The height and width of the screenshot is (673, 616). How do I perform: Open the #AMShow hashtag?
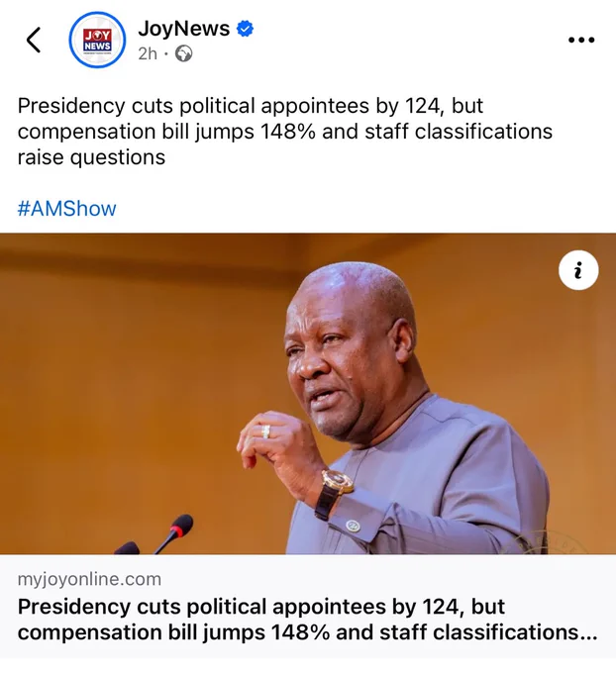coord(66,209)
